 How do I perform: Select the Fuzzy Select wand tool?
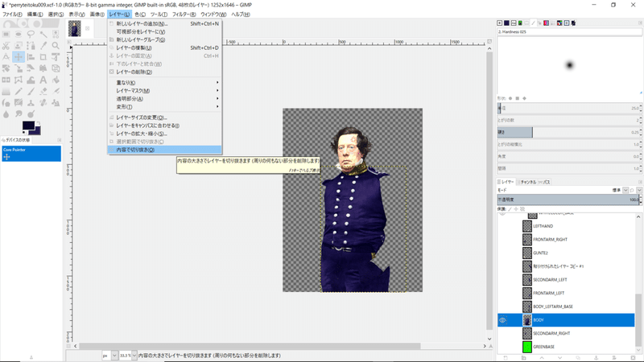coord(43,34)
